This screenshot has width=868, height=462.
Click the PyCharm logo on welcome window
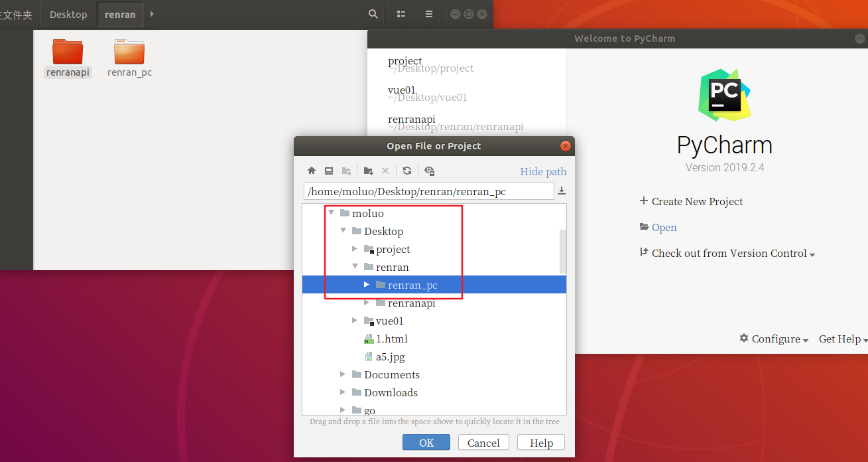pyautogui.click(x=724, y=95)
